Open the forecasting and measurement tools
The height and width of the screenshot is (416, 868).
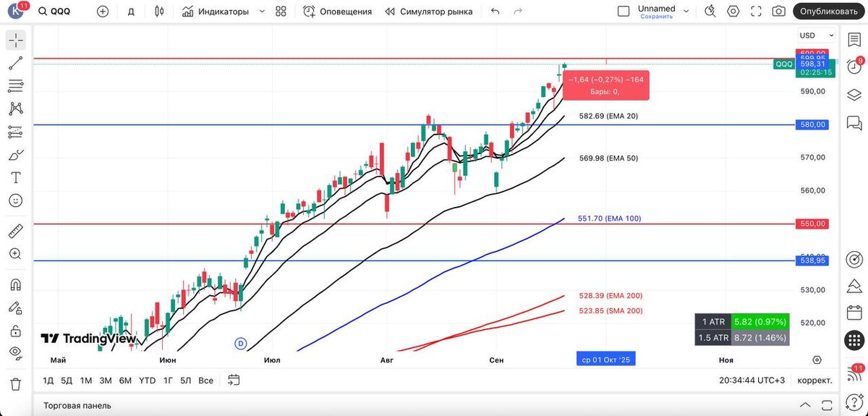[15, 132]
